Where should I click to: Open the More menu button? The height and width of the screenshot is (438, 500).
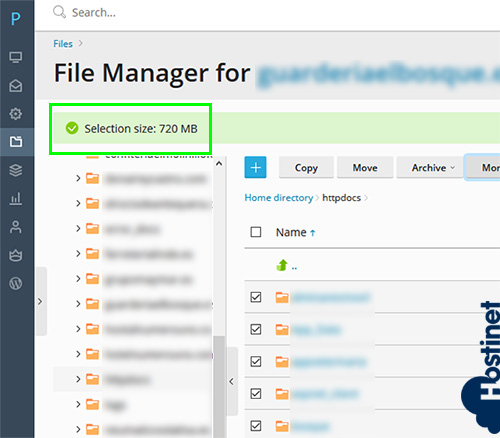483,168
